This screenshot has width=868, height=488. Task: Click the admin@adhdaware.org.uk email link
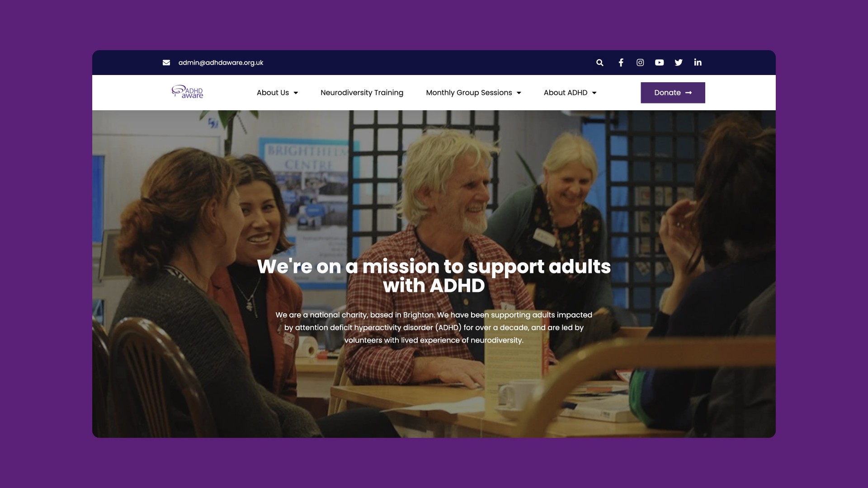[221, 63]
